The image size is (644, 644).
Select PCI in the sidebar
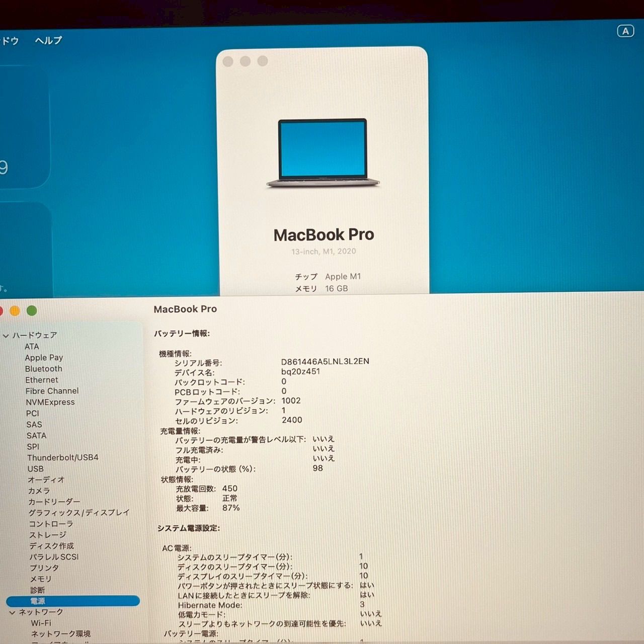coord(32,413)
